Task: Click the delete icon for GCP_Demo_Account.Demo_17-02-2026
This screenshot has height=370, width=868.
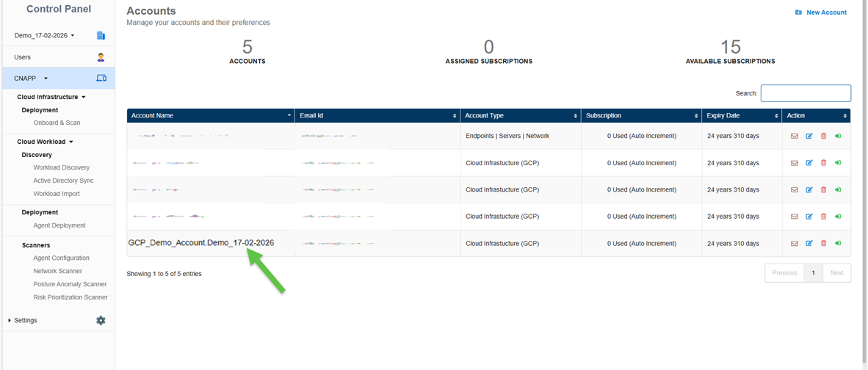Action: [x=823, y=243]
